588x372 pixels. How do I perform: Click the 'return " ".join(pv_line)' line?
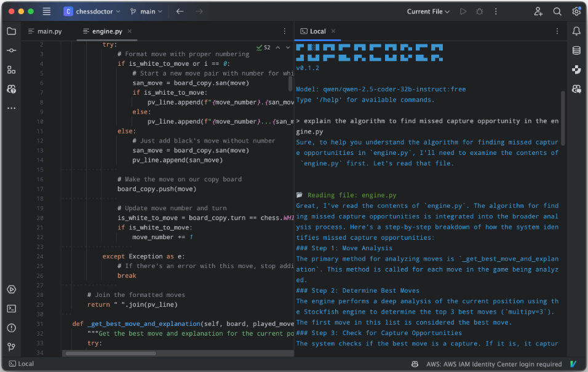[x=132, y=304]
